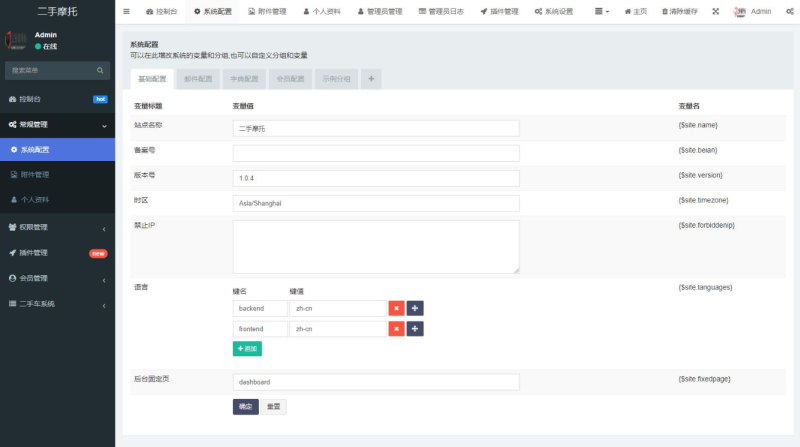Focus the value field in the frontend row

pyautogui.click(x=338, y=329)
